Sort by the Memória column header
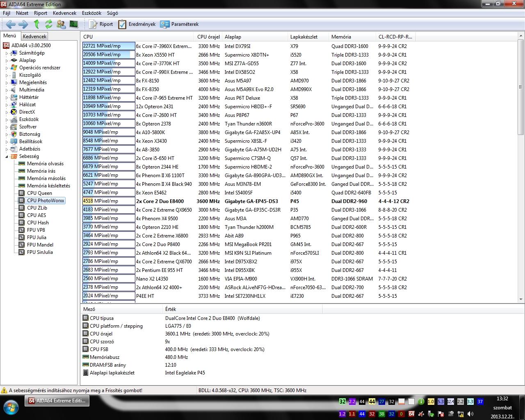The image size is (525, 420). tap(352, 37)
